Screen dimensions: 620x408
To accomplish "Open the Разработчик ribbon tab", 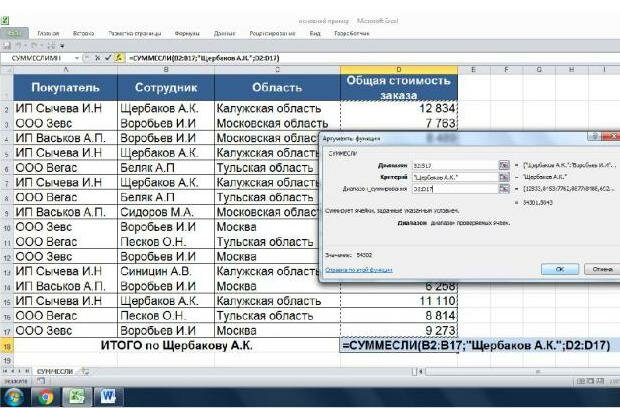I will 352,34.
